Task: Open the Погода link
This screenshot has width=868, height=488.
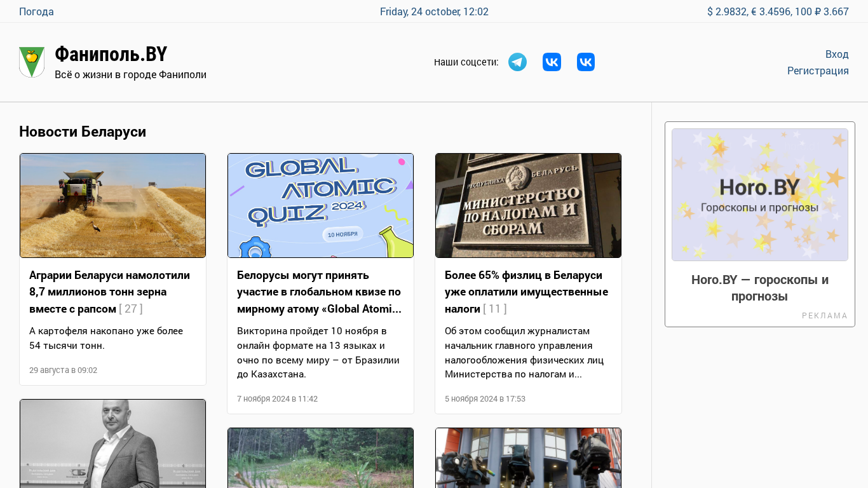Action: coord(36,11)
